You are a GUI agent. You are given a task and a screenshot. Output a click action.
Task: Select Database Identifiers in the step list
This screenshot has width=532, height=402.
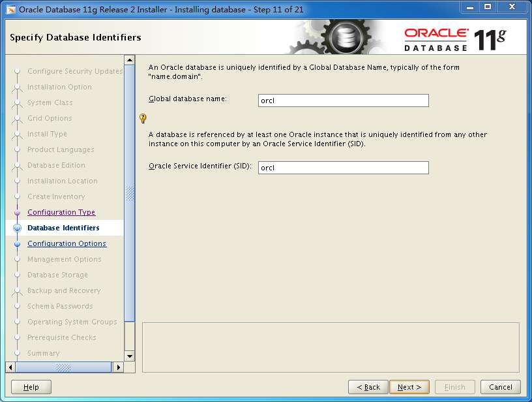[63, 228]
